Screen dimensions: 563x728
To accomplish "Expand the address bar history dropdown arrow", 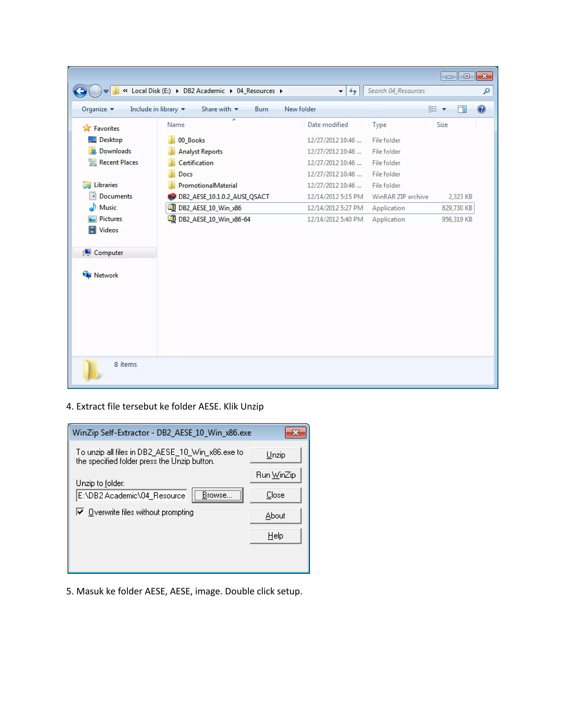I will pos(341,91).
